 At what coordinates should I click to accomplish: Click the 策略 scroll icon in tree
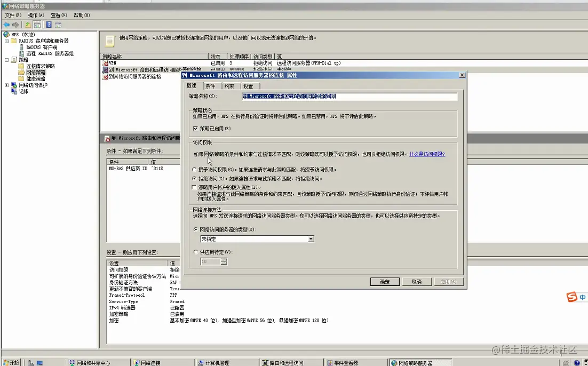pyautogui.click(x=14, y=60)
